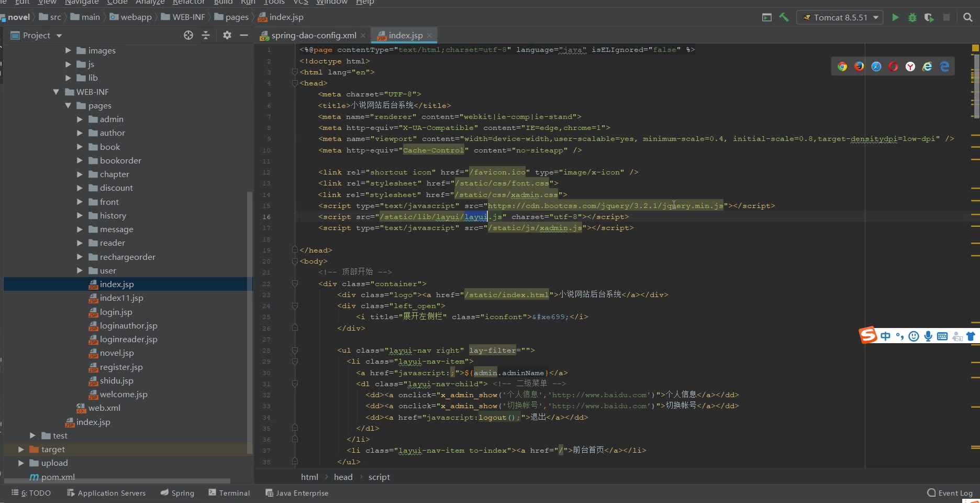Select login.jsp in project tree
Image resolution: width=980 pixels, height=503 pixels.
click(116, 312)
